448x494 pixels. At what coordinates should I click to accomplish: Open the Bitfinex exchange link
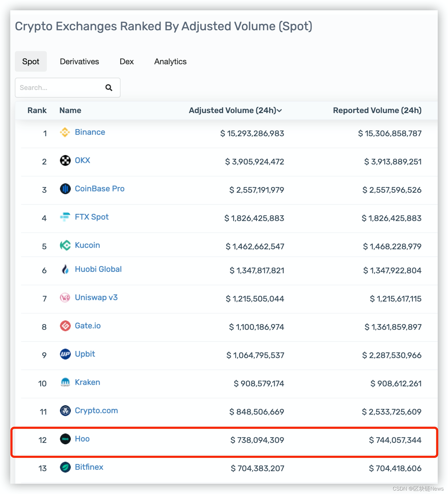point(89,467)
